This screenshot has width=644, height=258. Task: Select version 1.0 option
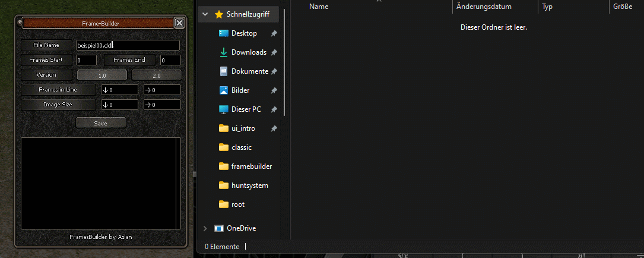102,75
